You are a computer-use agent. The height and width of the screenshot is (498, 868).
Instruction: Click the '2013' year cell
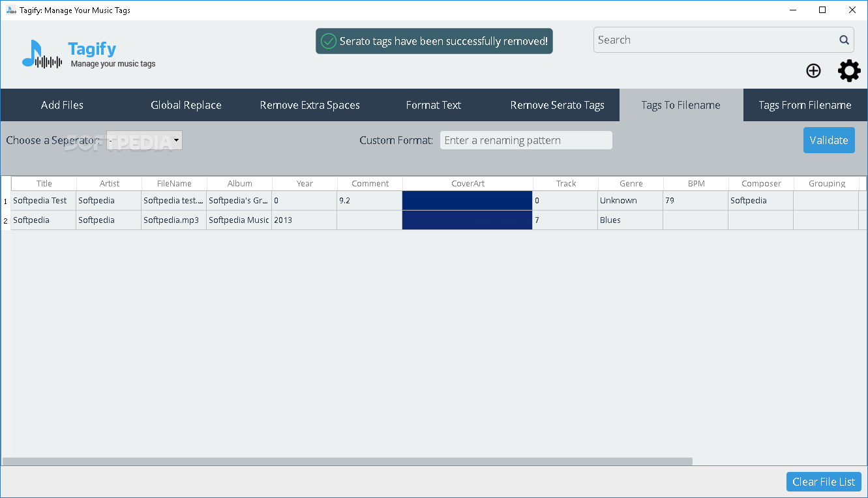point(305,220)
